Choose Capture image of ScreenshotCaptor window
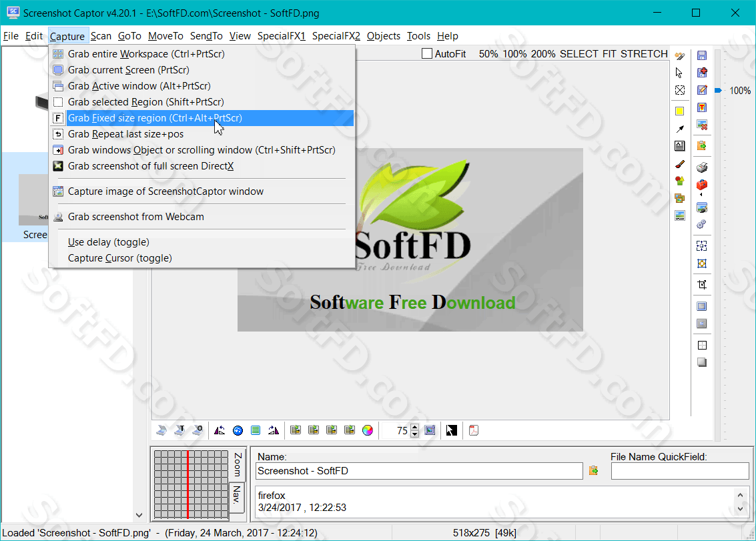Viewport: 756px width, 541px height. pyautogui.click(x=202, y=191)
